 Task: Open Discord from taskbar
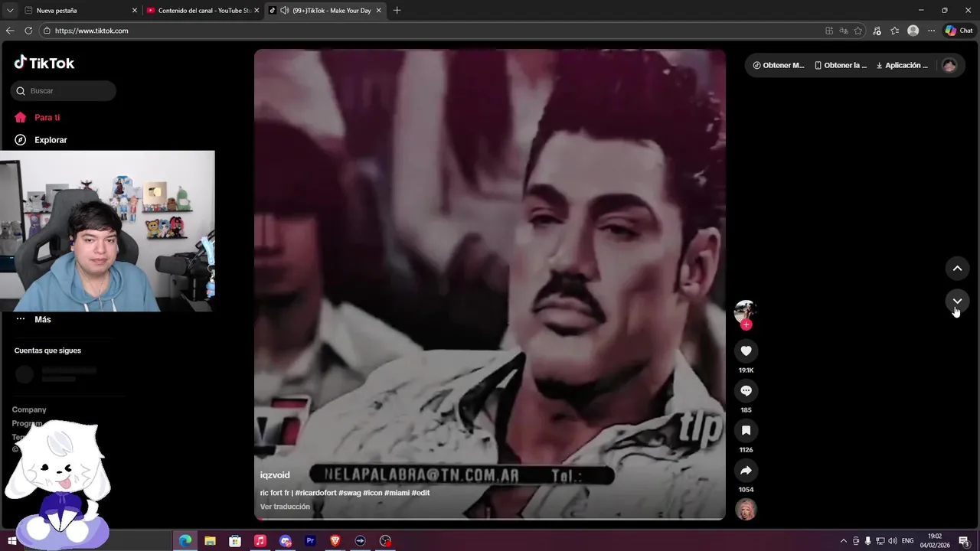286,541
